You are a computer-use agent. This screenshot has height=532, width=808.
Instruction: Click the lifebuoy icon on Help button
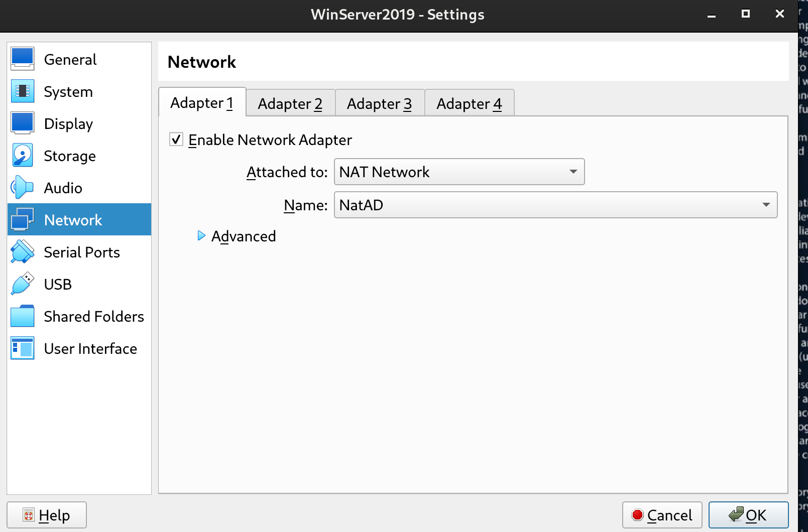click(29, 515)
